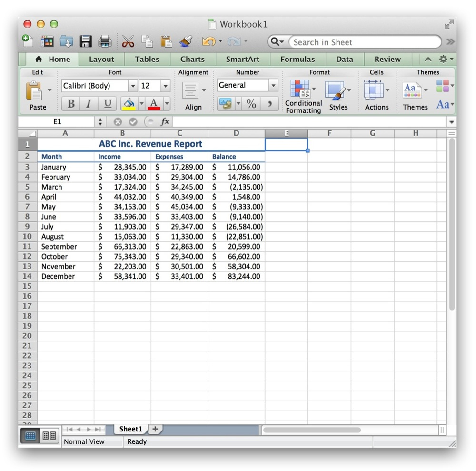476x471 pixels.
Task: Click the Format Painter brush
Action: click(186, 41)
